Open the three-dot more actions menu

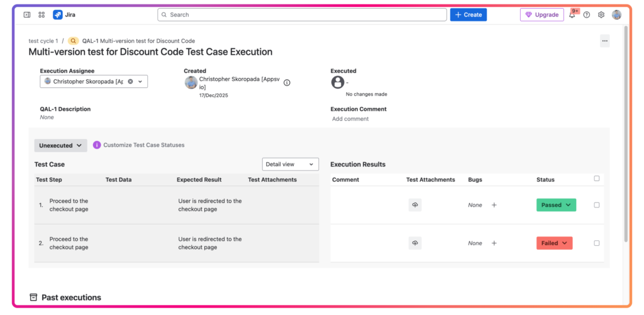click(x=604, y=41)
